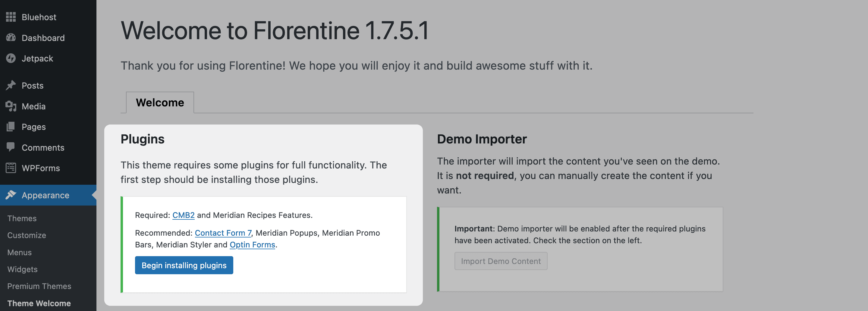Image resolution: width=868 pixels, height=311 pixels.
Task: Click 'Welcome to Florentine 1.7.5.1' title
Action: 275,31
